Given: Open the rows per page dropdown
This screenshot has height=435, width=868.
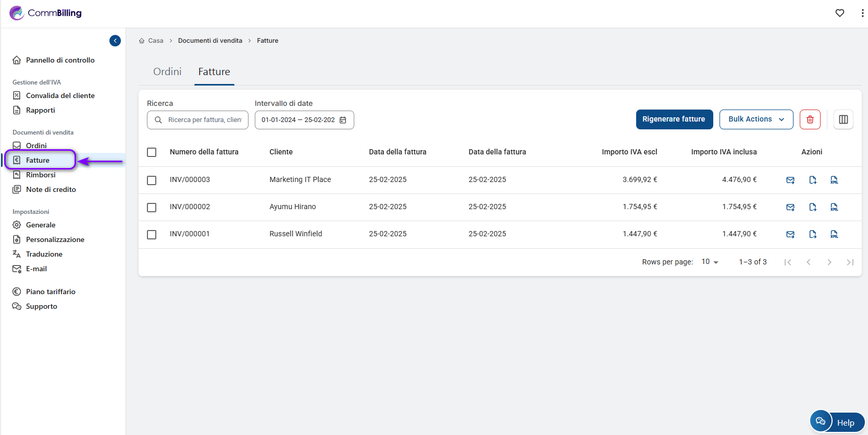Looking at the screenshot, I should tap(710, 262).
